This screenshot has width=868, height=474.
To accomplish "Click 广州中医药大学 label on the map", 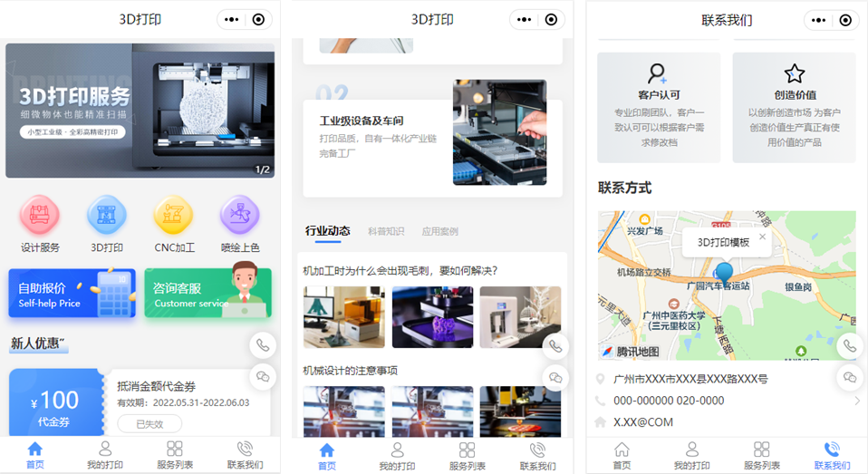I will [674, 320].
